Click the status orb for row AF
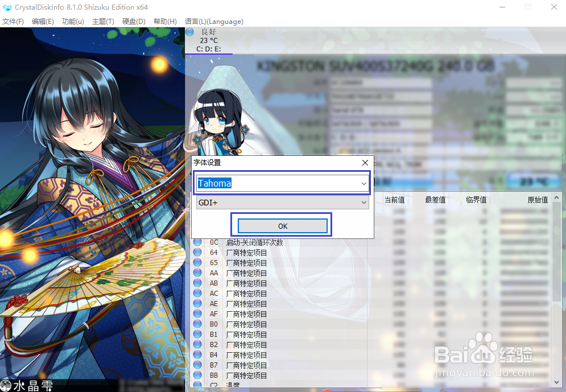 [197, 314]
